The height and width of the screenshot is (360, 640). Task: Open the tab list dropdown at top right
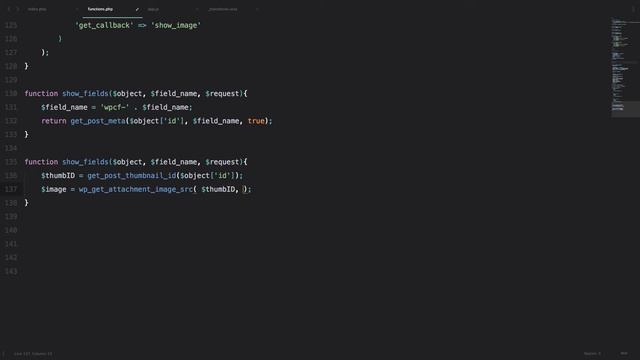[x=633, y=9]
